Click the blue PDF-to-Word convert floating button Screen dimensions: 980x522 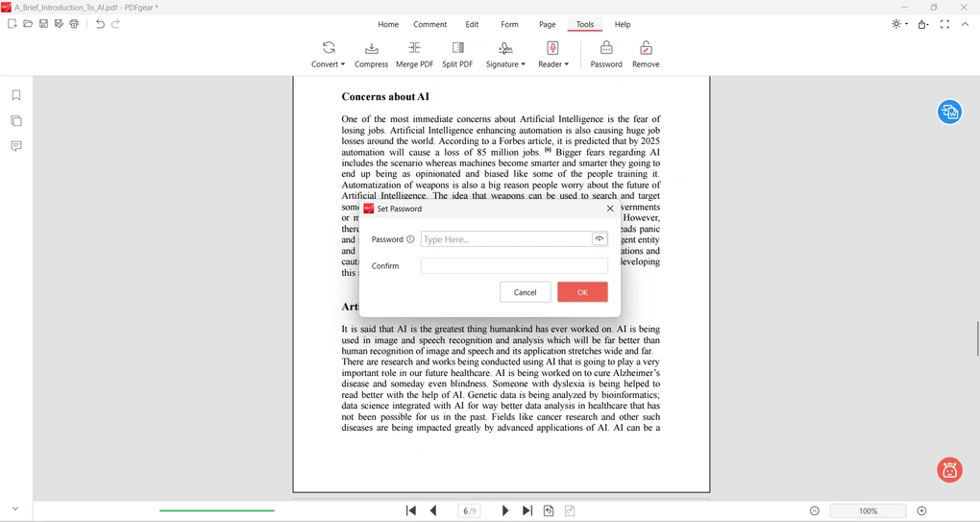(949, 112)
